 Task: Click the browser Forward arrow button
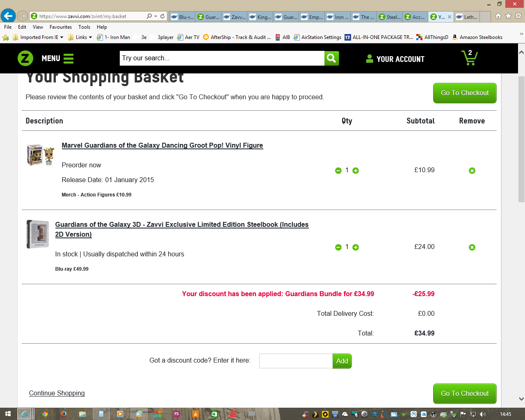23,16
